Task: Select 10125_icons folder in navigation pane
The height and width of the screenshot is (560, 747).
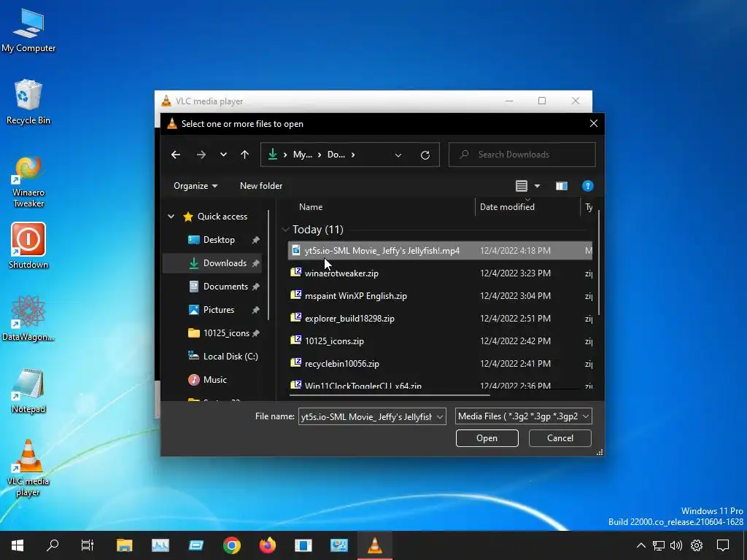Action: 226,332
